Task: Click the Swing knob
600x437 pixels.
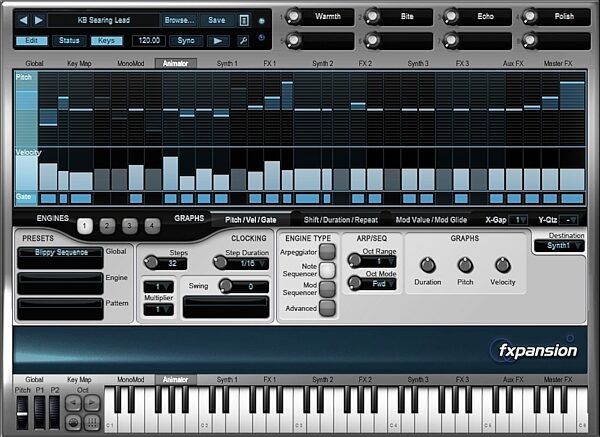Action: [x=225, y=285]
